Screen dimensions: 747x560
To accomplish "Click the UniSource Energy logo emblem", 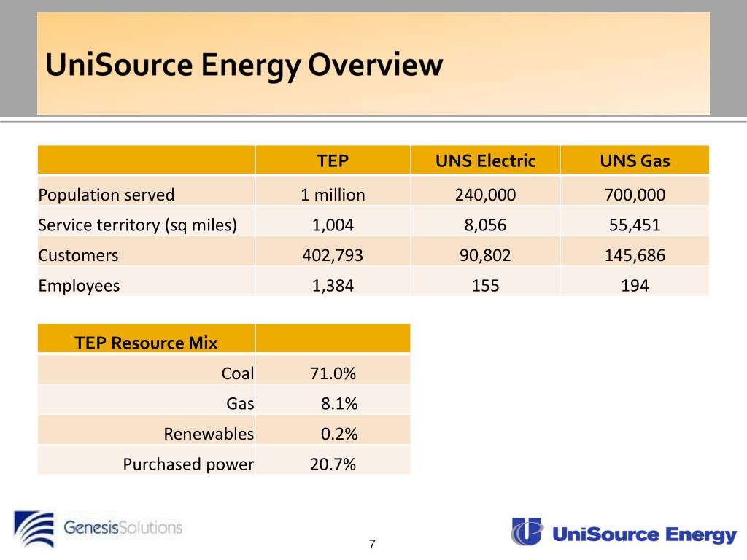I will click(527, 531).
